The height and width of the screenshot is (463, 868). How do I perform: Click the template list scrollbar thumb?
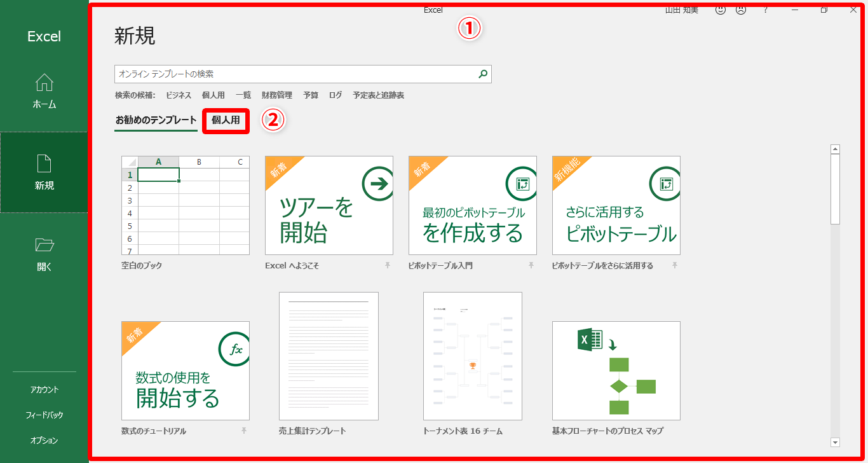836,190
